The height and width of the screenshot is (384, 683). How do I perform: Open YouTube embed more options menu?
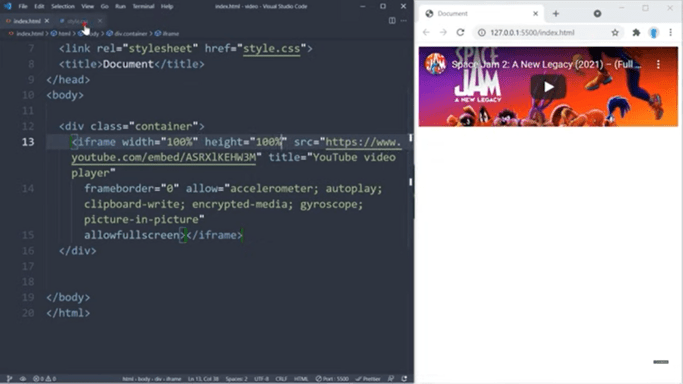point(658,64)
